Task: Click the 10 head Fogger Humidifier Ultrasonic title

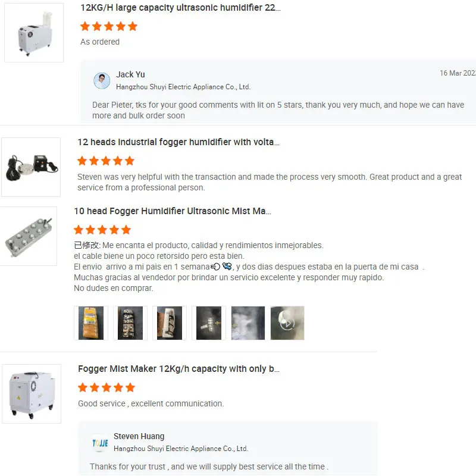Action: tap(173, 211)
